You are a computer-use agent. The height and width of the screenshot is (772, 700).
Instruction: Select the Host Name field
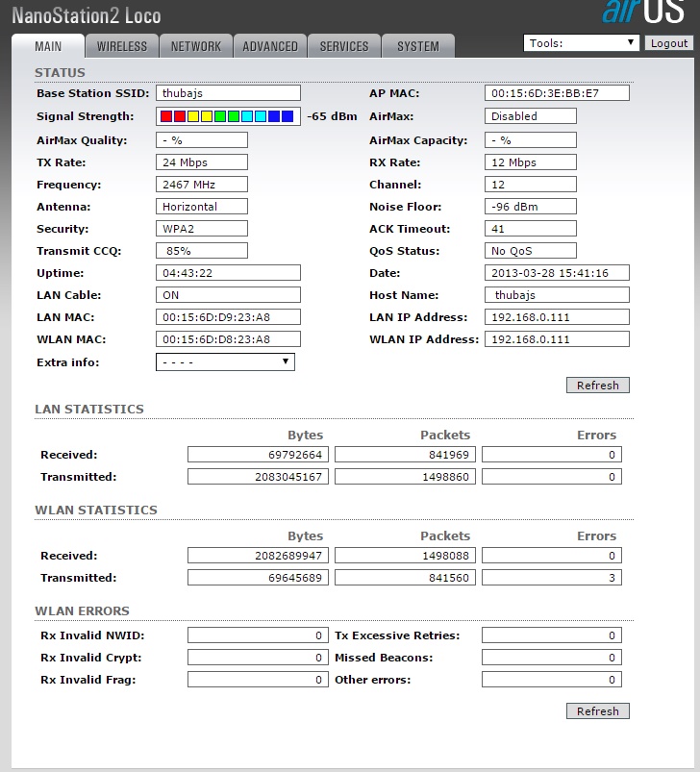(557, 295)
